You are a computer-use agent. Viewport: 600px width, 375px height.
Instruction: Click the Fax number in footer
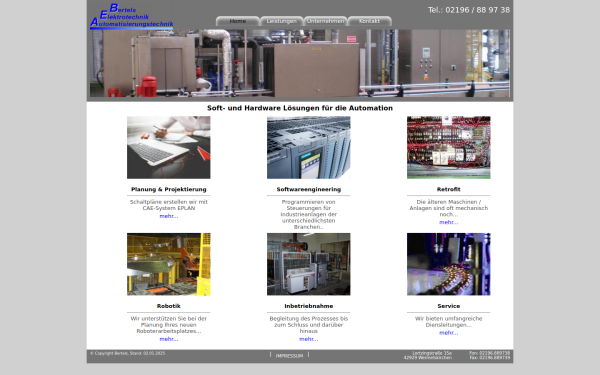(489, 358)
